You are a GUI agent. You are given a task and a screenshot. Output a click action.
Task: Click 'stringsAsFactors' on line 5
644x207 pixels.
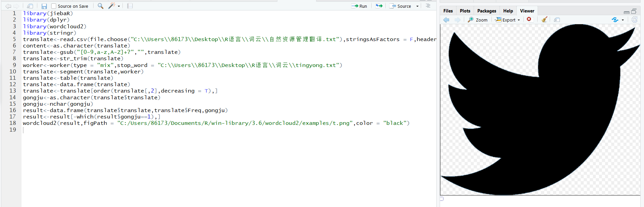coord(373,39)
